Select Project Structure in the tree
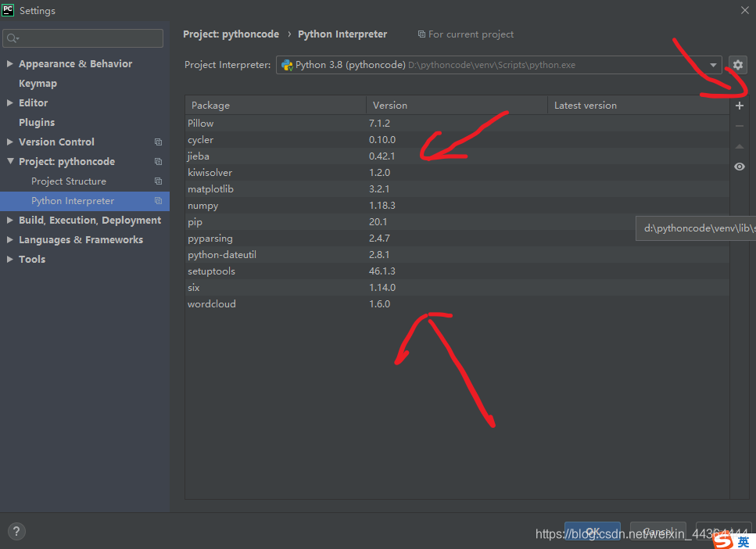Image resolution: width=756 pixels, height=549 pixels. pyautogui.click(x=69, y=181)
